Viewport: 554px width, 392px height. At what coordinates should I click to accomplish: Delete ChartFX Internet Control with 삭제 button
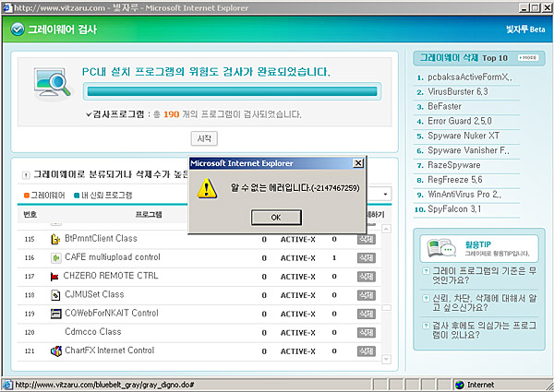tap(366, 351)
